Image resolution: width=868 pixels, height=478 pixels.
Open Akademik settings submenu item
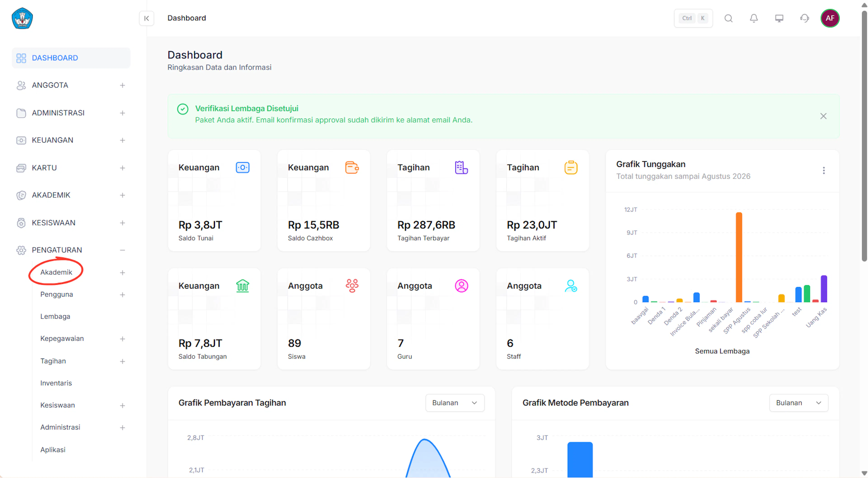(56, 272)
